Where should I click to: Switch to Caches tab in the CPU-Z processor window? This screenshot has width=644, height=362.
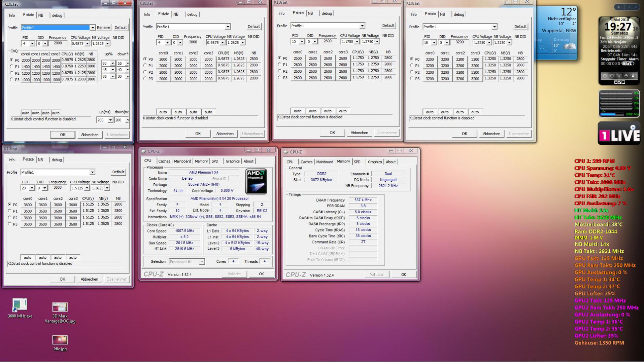(164, 161)
